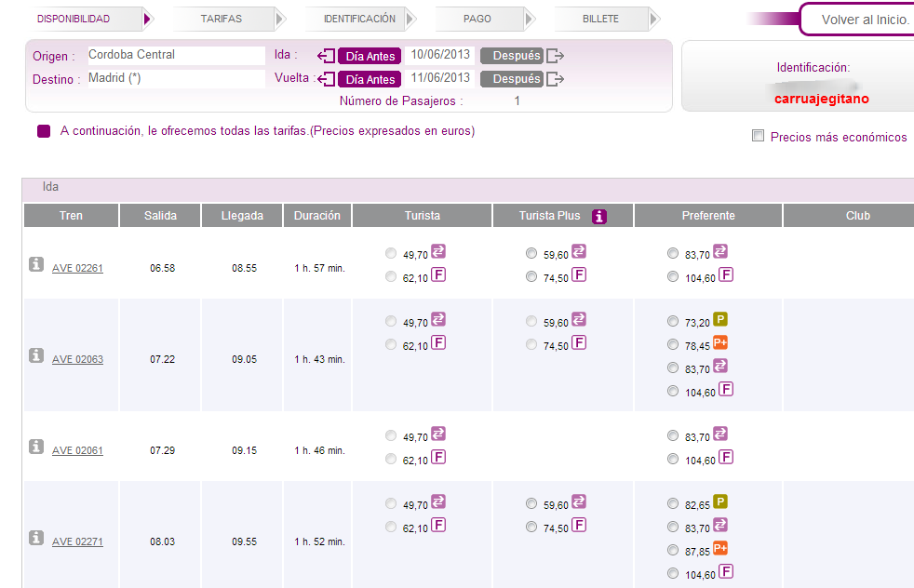Click Promo+ icon beside 87,85 fare
The height and width of the screenshot is (588, 914).
pyautogui.click(x=720, y=548)
